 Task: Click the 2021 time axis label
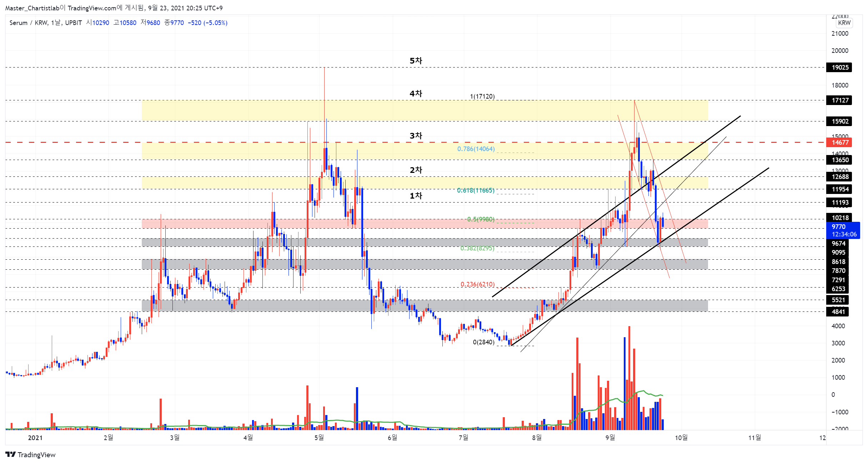35,438
